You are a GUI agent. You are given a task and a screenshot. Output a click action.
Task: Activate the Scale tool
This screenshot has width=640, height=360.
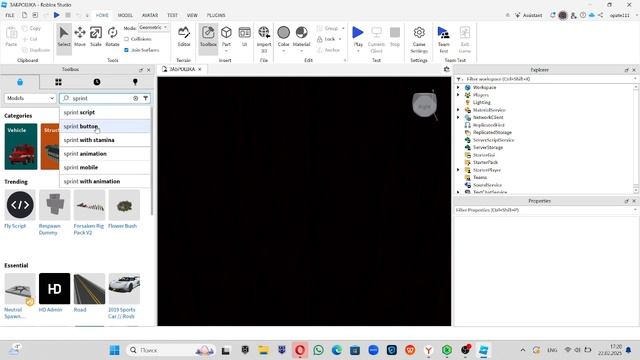tap(96, 37)
